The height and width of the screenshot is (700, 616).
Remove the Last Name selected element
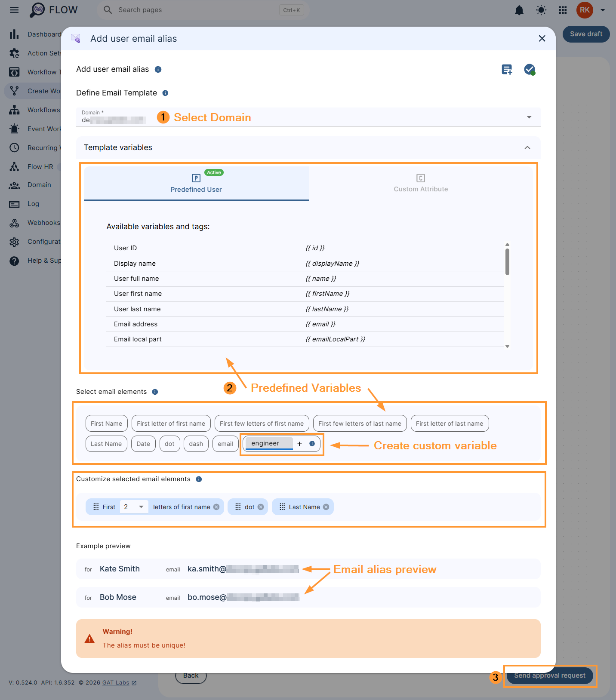pos(326,507)
